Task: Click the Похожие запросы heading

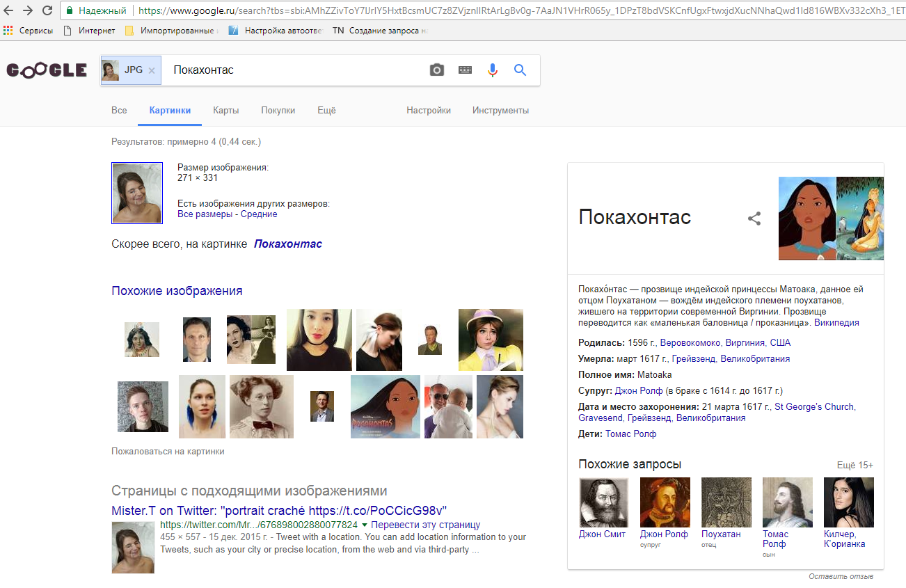Action: (x=630, y=464)
